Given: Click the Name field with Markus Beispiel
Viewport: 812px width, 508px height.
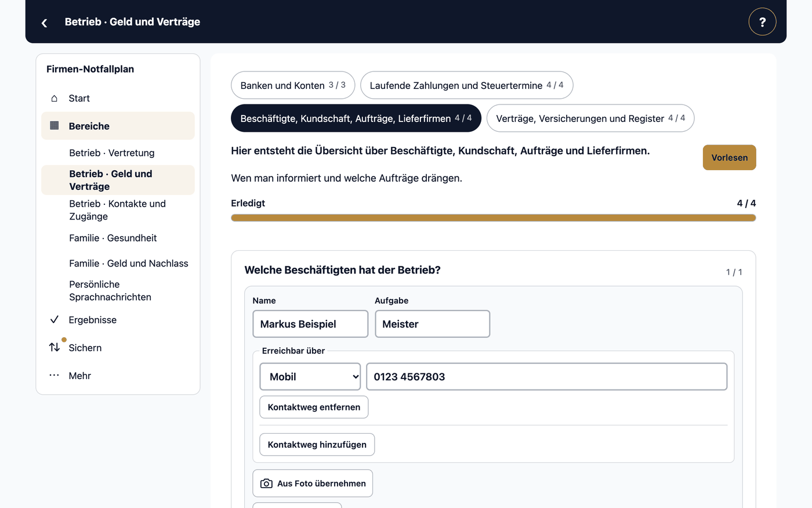Looking at the screenshot, I should 310,324.
